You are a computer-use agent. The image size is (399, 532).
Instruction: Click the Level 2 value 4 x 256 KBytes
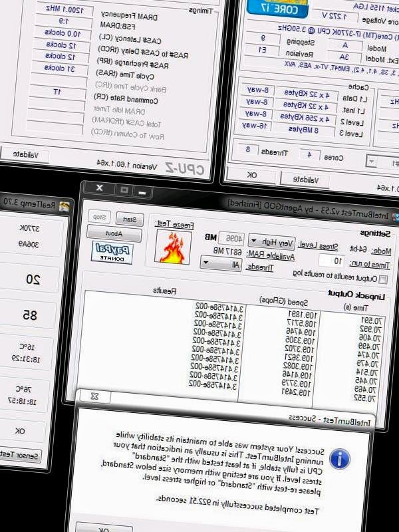pos(305,118)
